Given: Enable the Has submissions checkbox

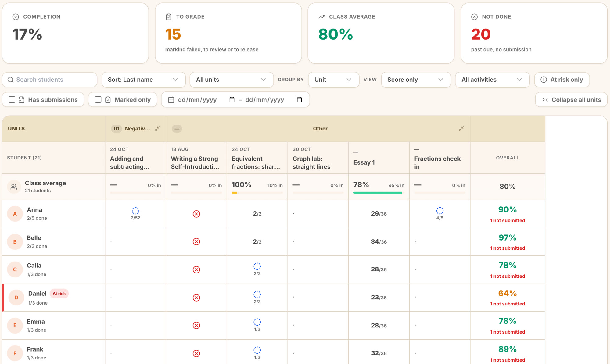Looking at the screenshot, I should [12, 100].
